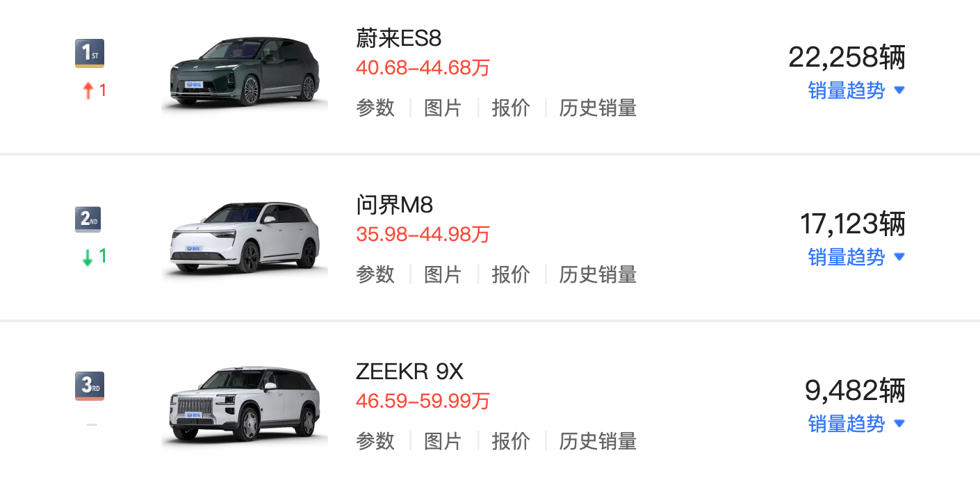Open 问界M8 model title link
Viewport: 980px width, 482px height.
coord(394,205)
